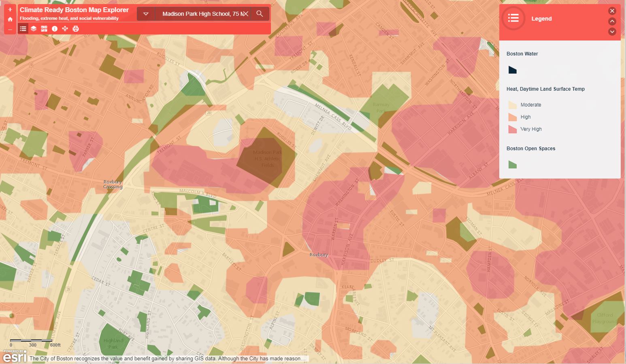Click the Madison Park High School search field
This screenshot has height=364, width=626.
(200, 14)
